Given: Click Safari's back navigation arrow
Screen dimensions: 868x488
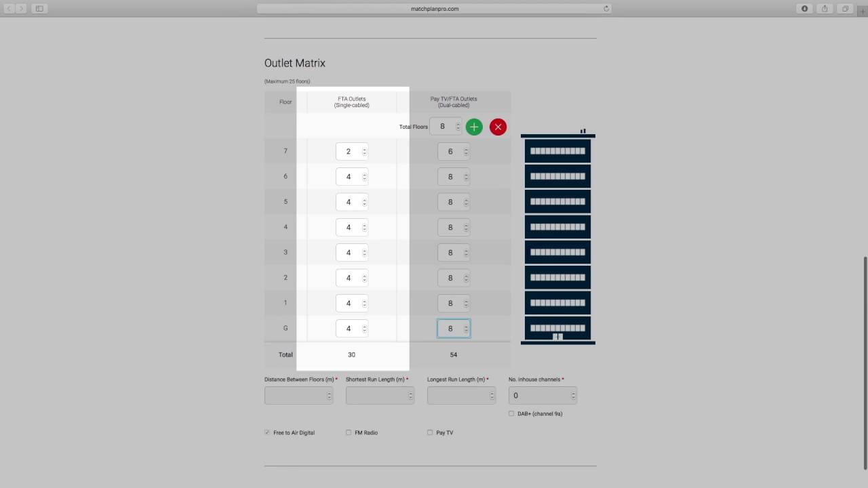Looking at the screenshot, I should (8, 9).
